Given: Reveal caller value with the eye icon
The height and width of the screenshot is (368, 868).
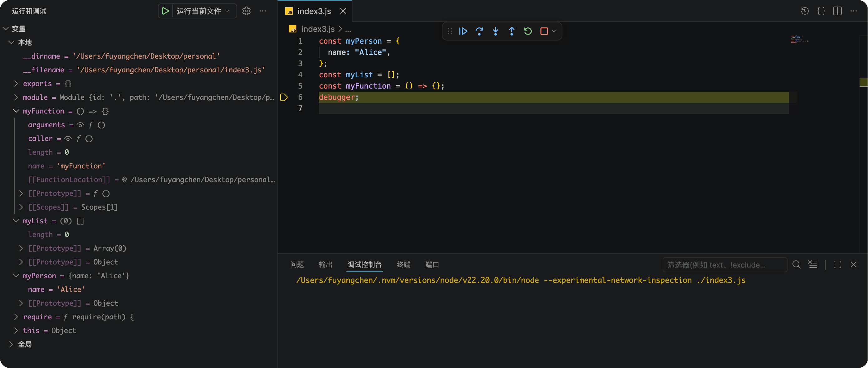Looking at the screenshot, I should [x=68, y=139].
